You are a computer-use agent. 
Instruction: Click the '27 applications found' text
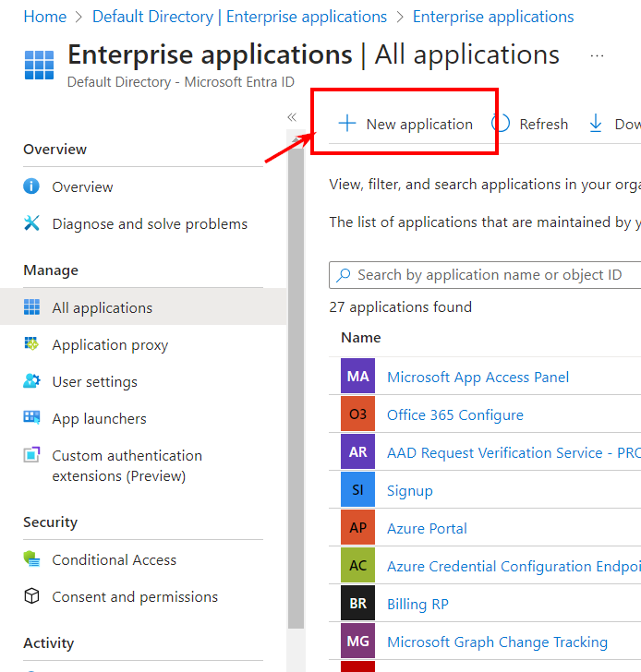point(400,307)
